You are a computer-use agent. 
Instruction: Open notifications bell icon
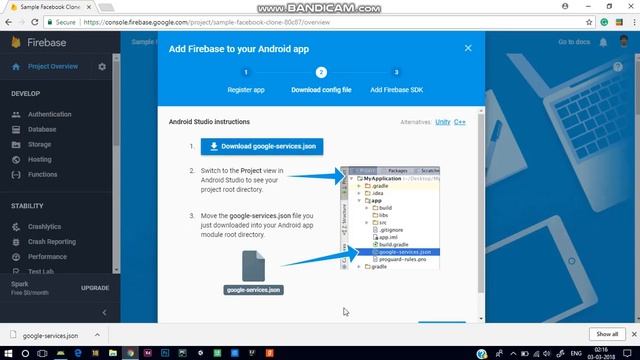pyautogui.click(x=603, y=42)
